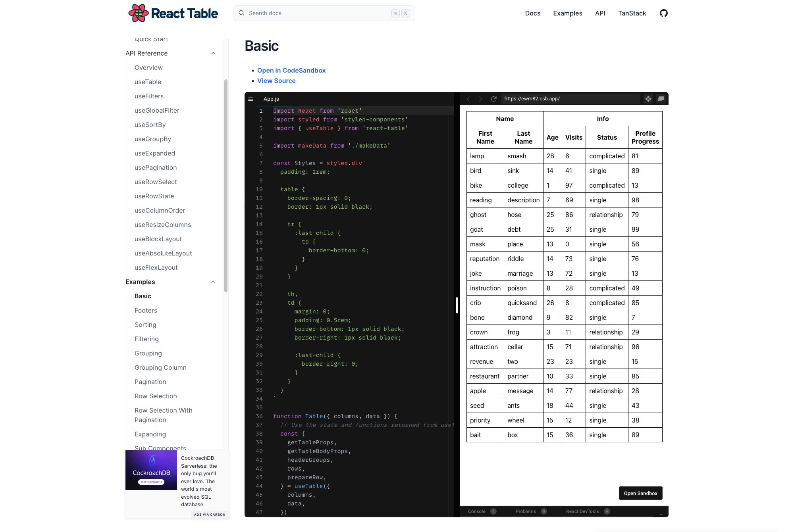Click the Open Sandbox button
794x532 pixels.
tap(640, 493)
